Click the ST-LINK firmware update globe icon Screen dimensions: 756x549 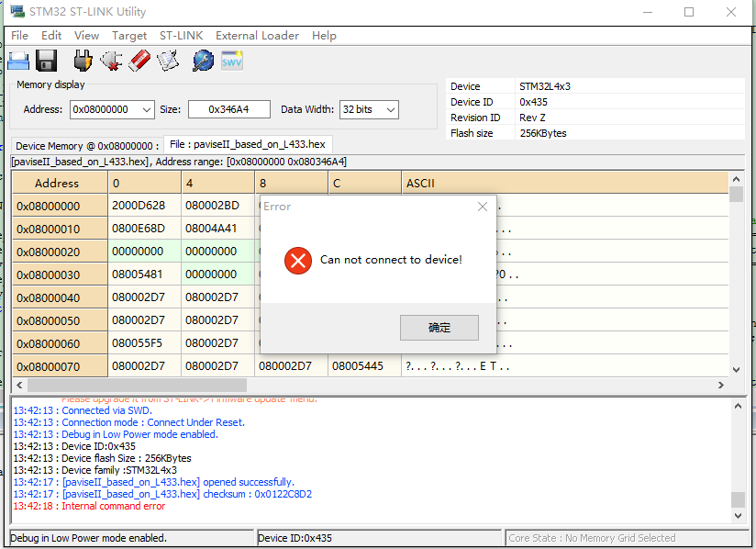click(x=204, y=62)
